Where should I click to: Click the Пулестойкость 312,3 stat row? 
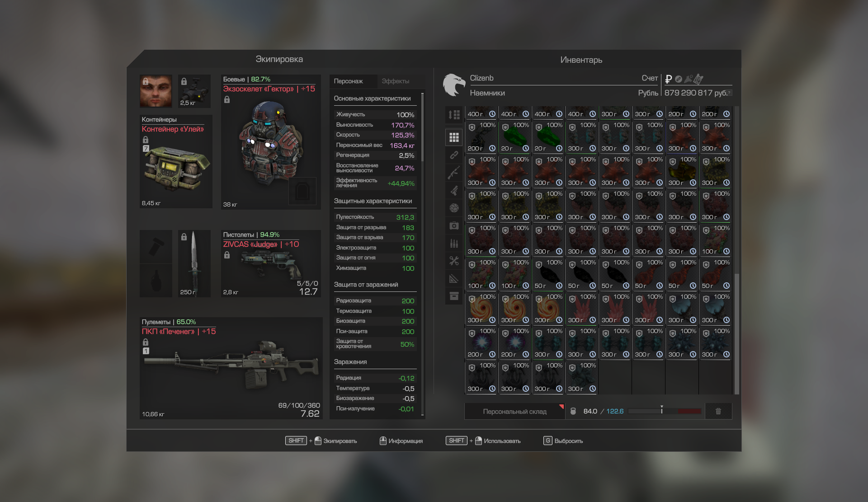(x=375, y=217)
